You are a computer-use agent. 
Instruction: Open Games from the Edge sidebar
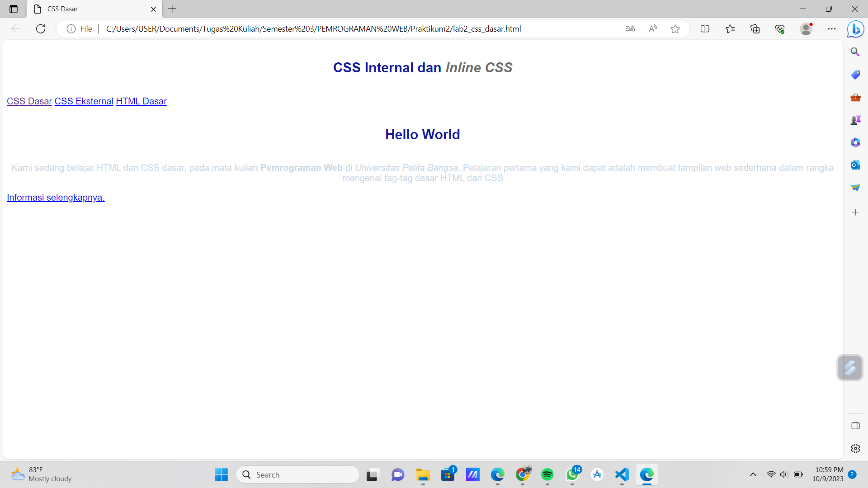point(855,120)
